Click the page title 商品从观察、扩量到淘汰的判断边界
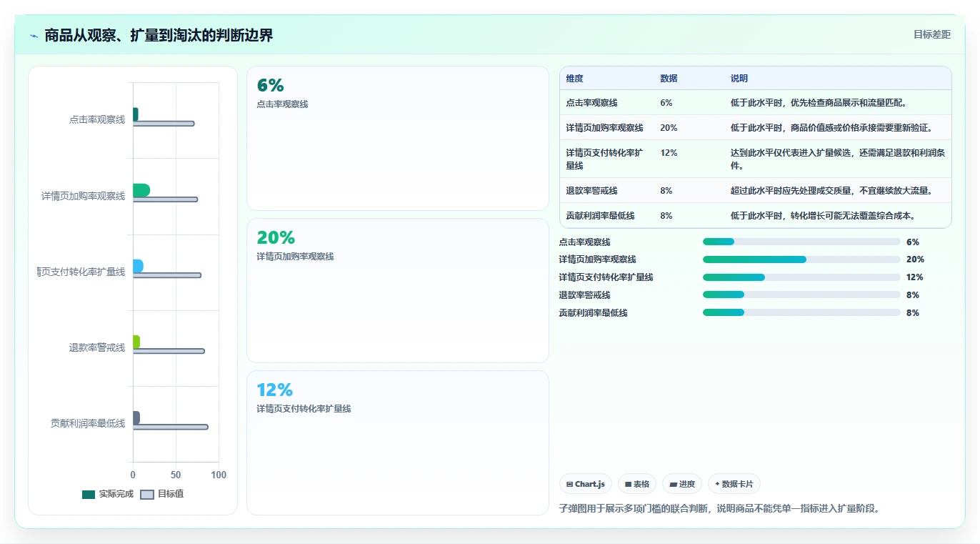Screen dimensions: 980x544 coord(159,35)
